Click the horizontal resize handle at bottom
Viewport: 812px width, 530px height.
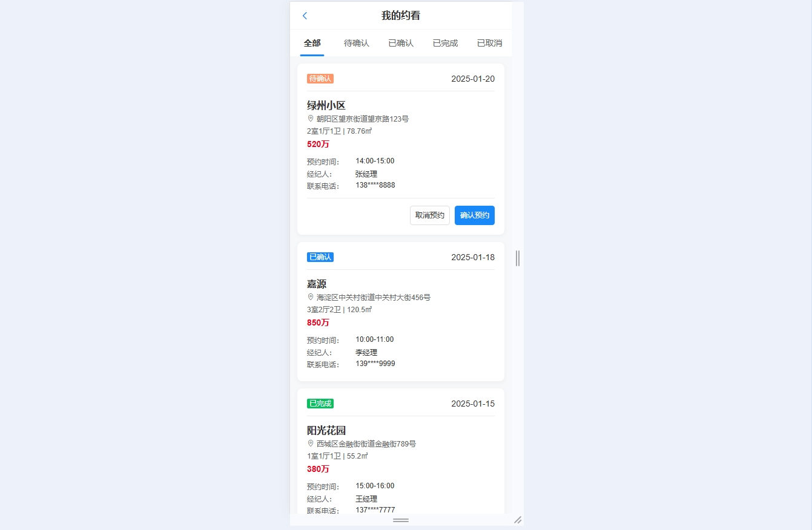pos(401,520)
